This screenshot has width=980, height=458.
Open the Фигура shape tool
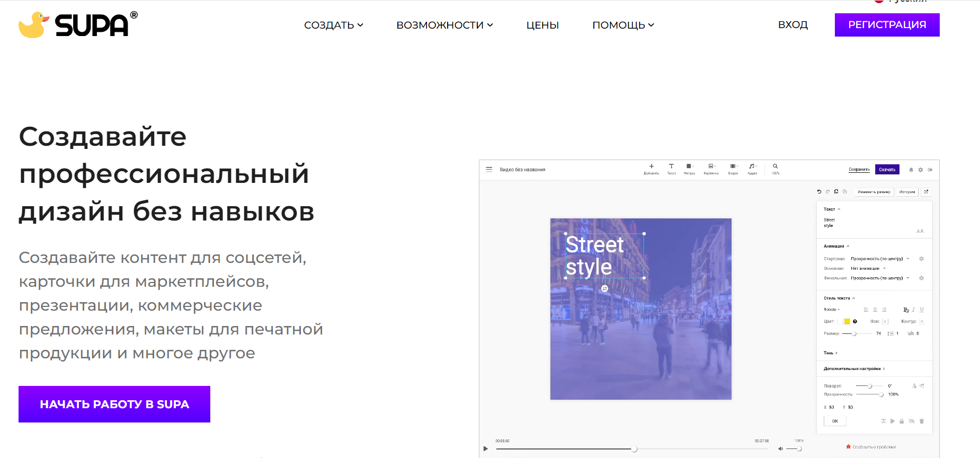(x=689, y=169)
